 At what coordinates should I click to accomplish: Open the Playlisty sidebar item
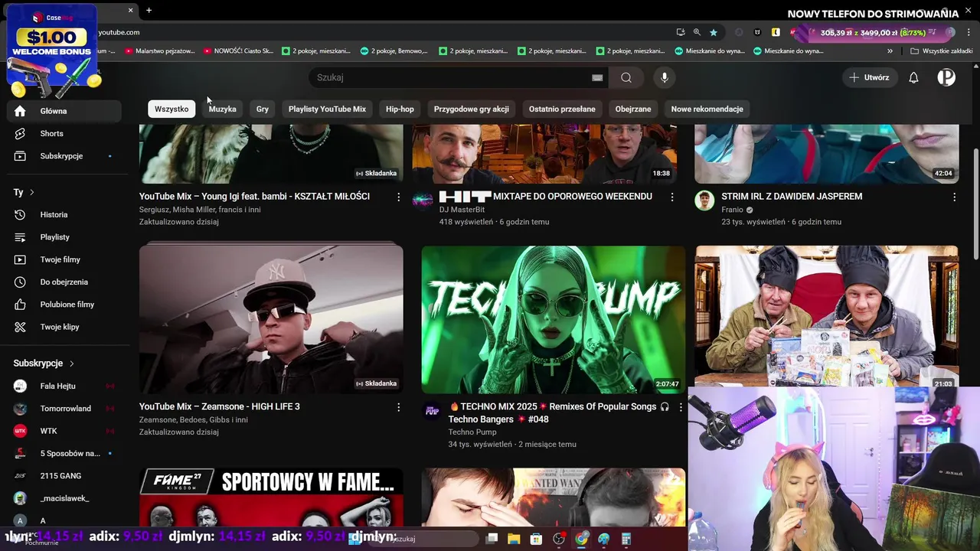coord(64,237)
